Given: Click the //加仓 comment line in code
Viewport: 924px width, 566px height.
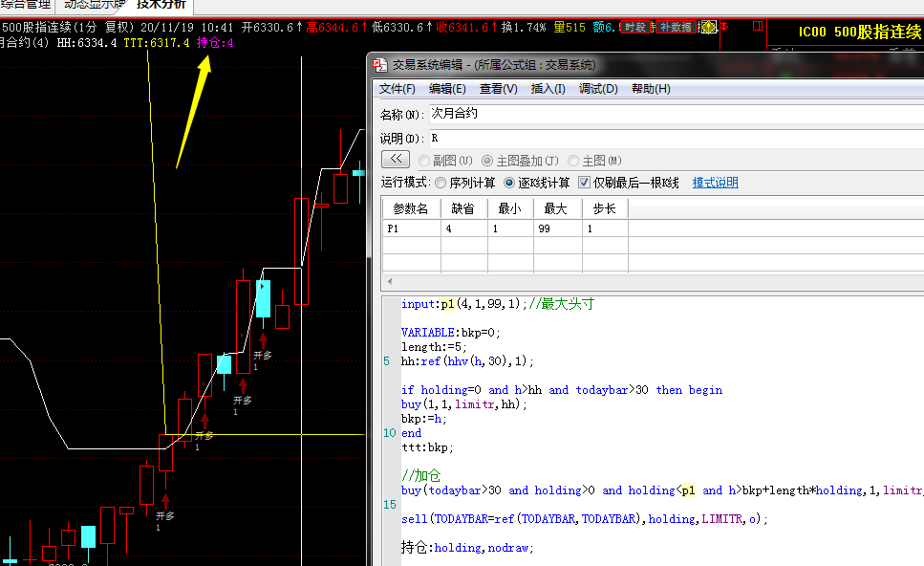Looking at the screenshot, I should point(420,475).
